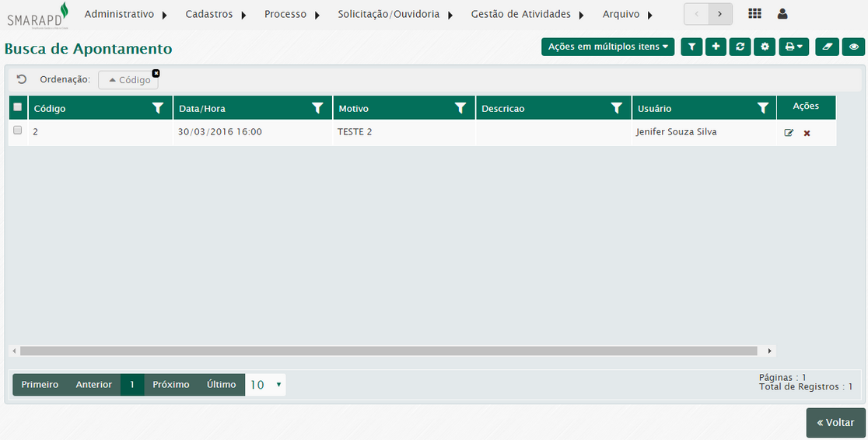Open grid settings gear icon
The height and width of the screenshot is (440, 868).
click(x=765, y=47)
